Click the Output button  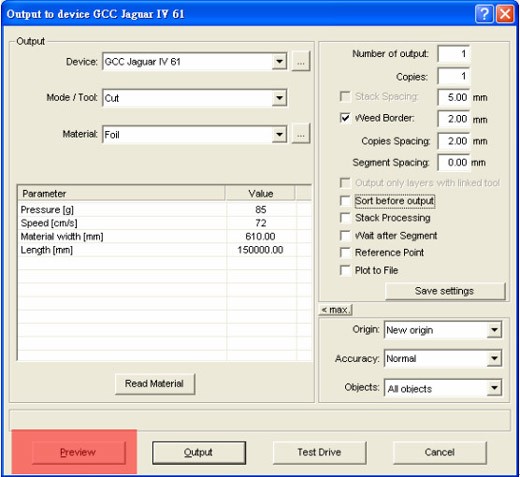[x=199, y=452]
